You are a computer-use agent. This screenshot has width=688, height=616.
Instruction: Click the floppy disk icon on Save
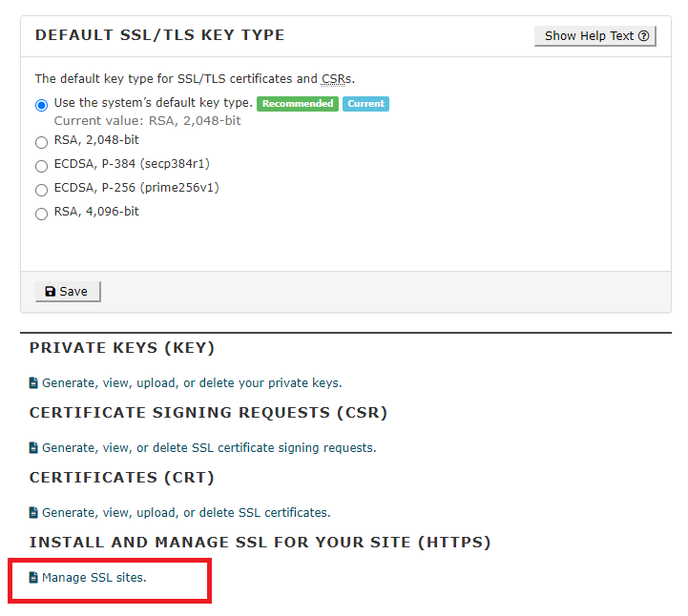point(51,292)
